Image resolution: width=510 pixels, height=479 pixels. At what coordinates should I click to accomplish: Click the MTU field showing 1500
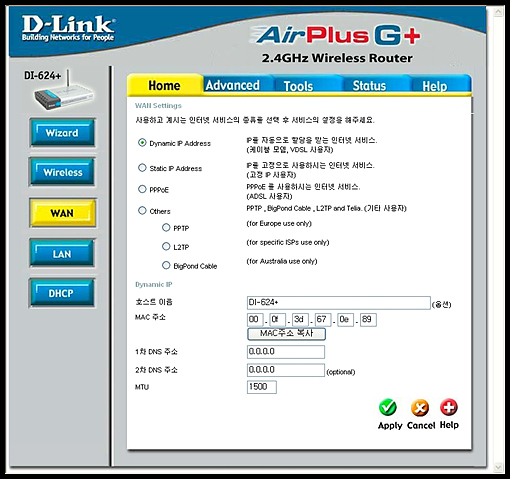click(262, 387)
